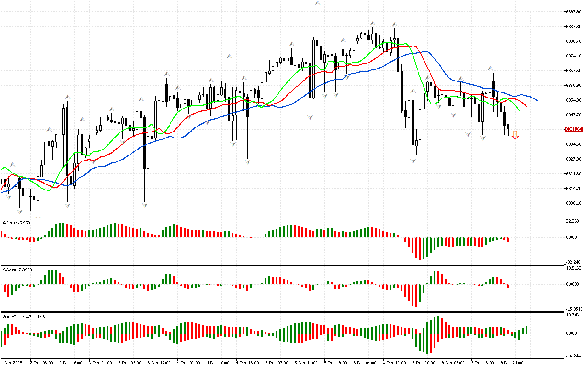The height and width of the screenshot is (368, 588).
Task: Click the 3 Dec 17:00 time axis label
Action: [x=159, y=363]
